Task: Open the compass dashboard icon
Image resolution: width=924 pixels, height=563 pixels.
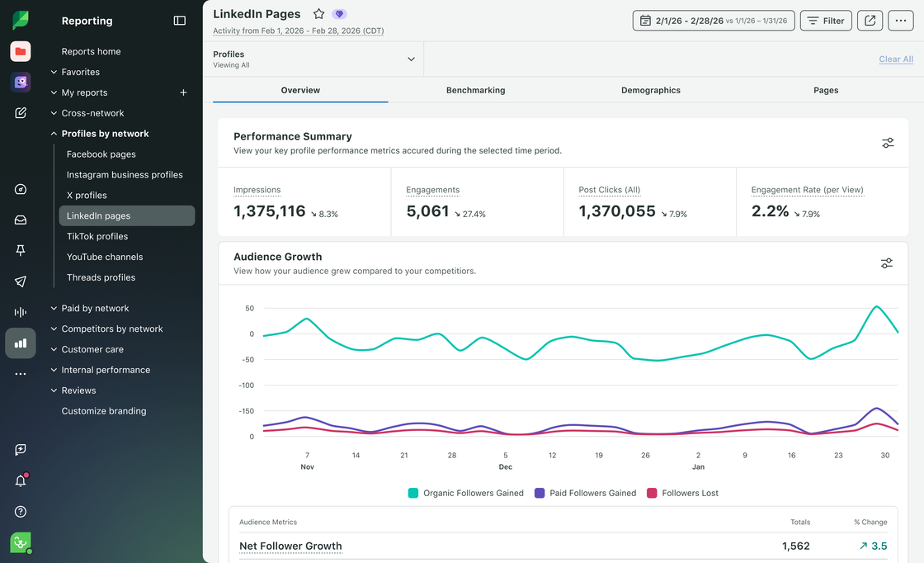Action: 21,189
